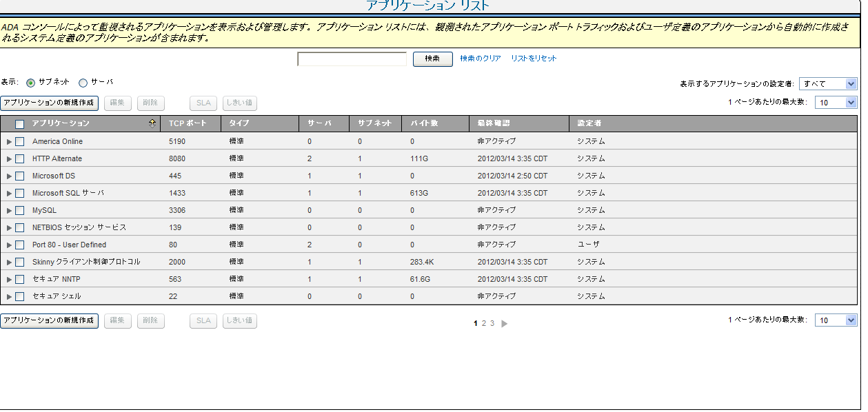Select the サブネット radio button
868x412 pixels.
(30, 83)
